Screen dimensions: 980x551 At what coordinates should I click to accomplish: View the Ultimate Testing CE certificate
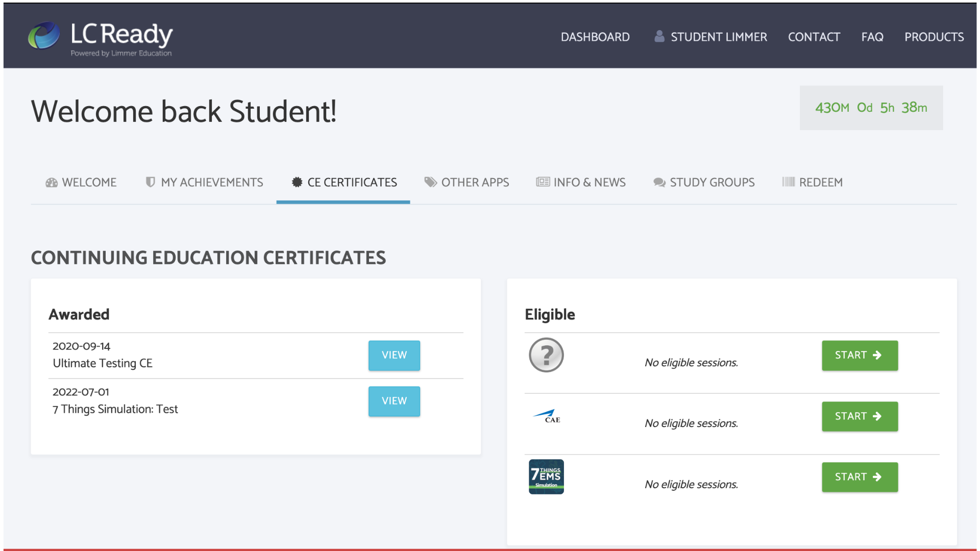pos(394,356)
